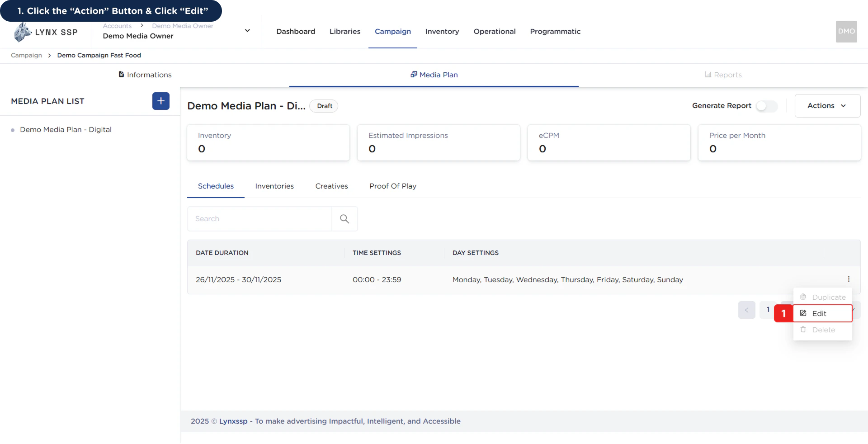The image size is (868, 444).
Task: Click the Accounts breadcrumb link
Action: [117, 26]
